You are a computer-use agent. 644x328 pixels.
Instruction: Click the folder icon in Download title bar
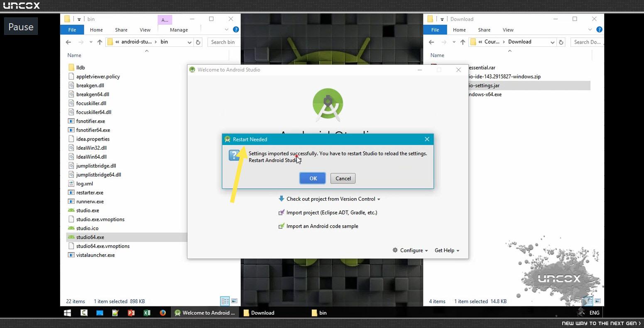point(430,19)
